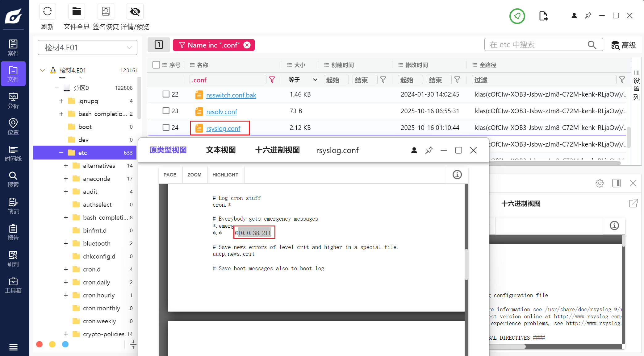Open the resolv.conf file link
The image size is (644, 356).
tap(221, 112)
